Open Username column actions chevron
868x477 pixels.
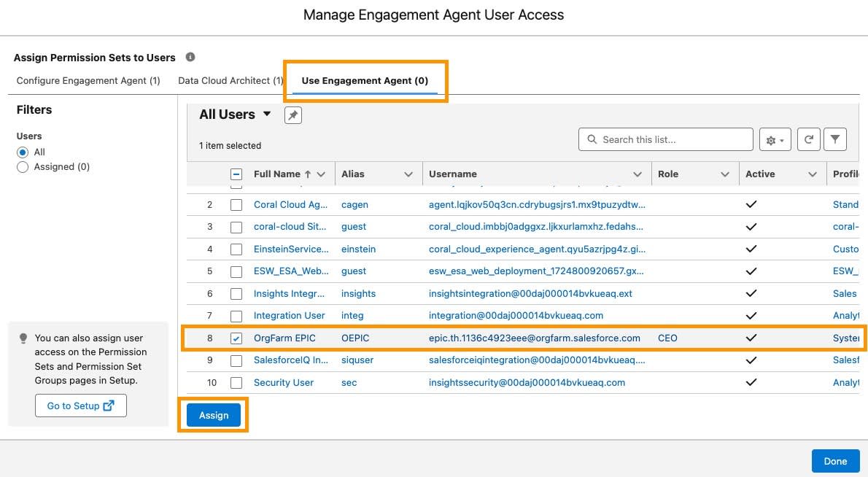pyautogui.click(x=638, y=174)
